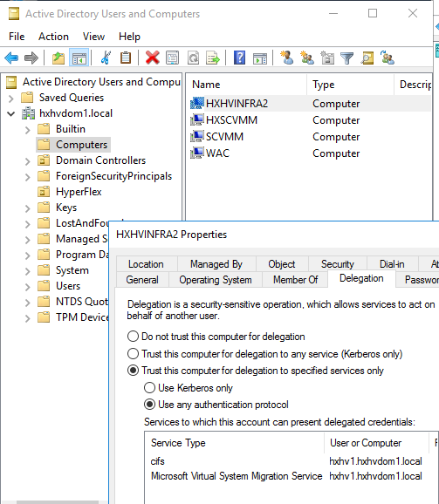Click Find objects magnifier icon
439x504 pixels.
click(367, 58)
